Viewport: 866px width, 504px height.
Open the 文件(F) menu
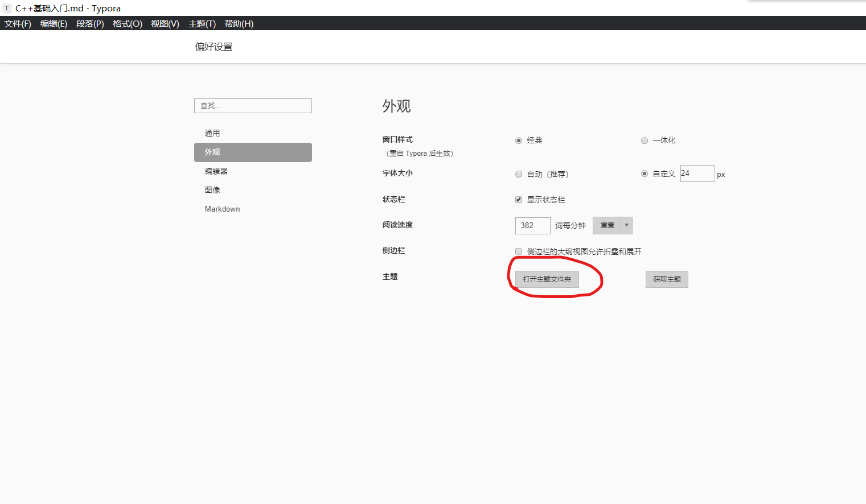coord(17,23)
